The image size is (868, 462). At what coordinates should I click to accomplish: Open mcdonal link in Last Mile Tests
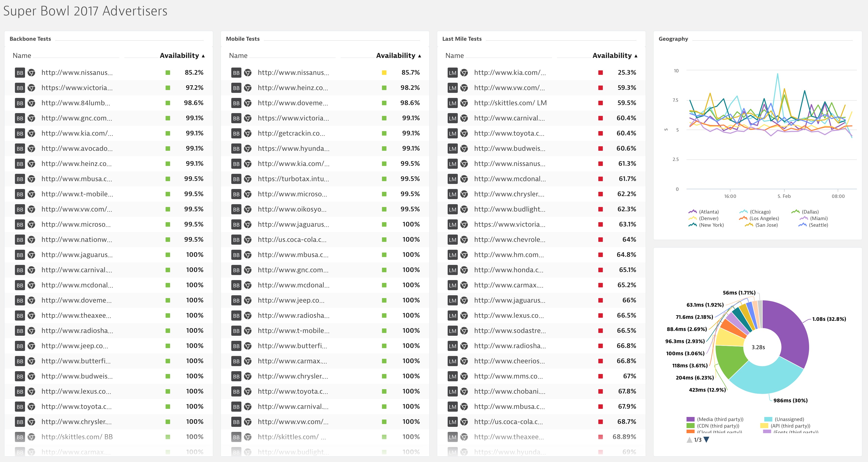[510, 179]
